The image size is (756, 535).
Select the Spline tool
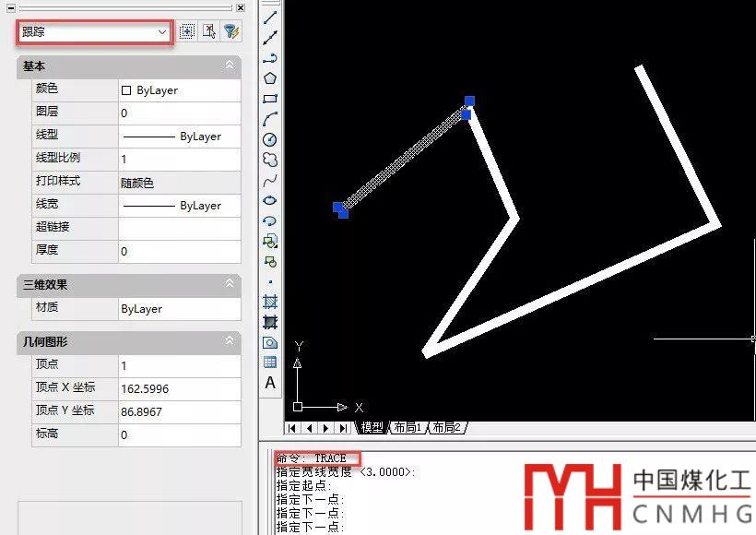coord(270,181)
